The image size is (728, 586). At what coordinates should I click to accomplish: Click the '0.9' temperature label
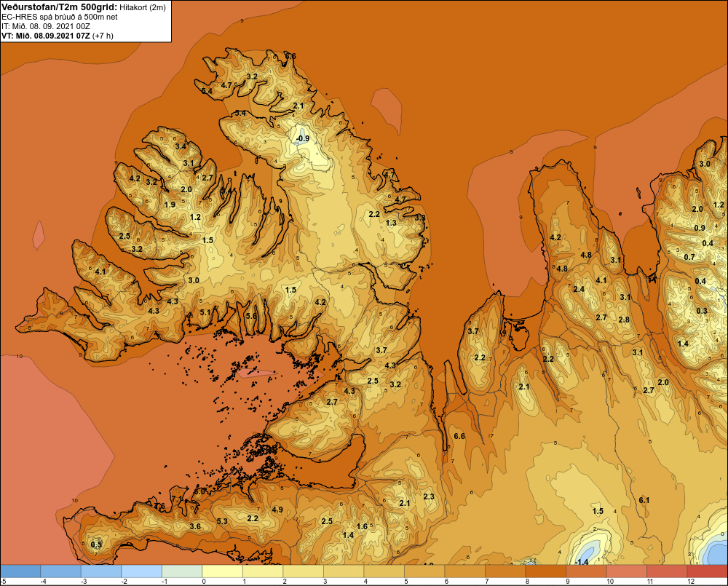coord(699,228)
